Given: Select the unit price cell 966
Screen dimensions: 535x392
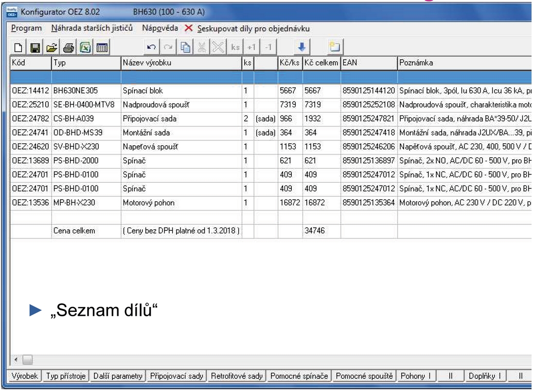Looking at the screenshot, I should (x=290, y=119).
